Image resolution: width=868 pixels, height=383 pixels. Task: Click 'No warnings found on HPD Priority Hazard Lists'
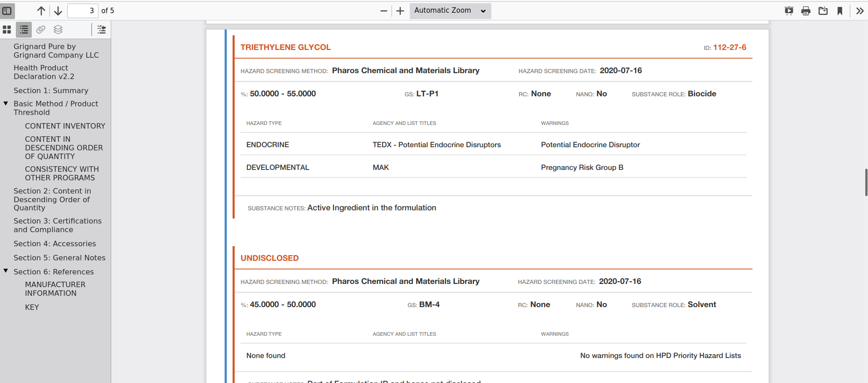tap(661, 355)
